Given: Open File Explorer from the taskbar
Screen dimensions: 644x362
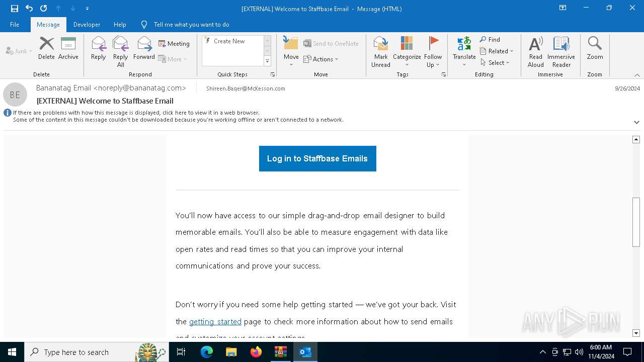Looking at the screenshot, I should pos(231,352).
